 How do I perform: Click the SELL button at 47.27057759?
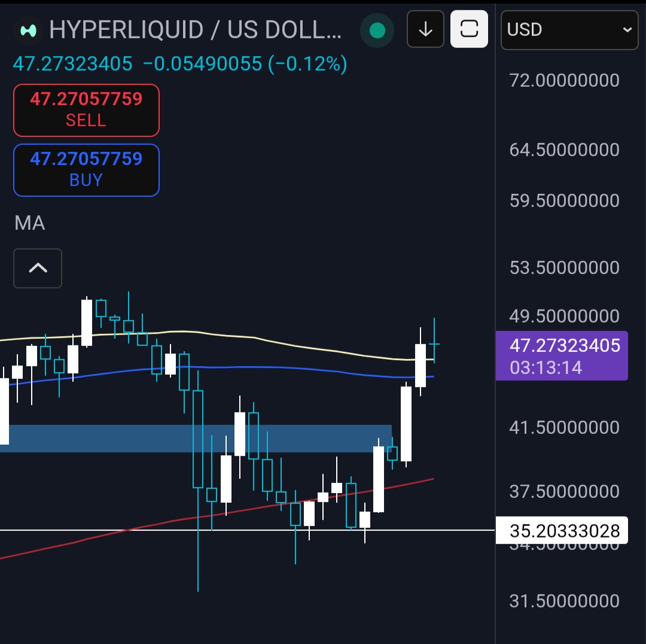tap(86, 110)
